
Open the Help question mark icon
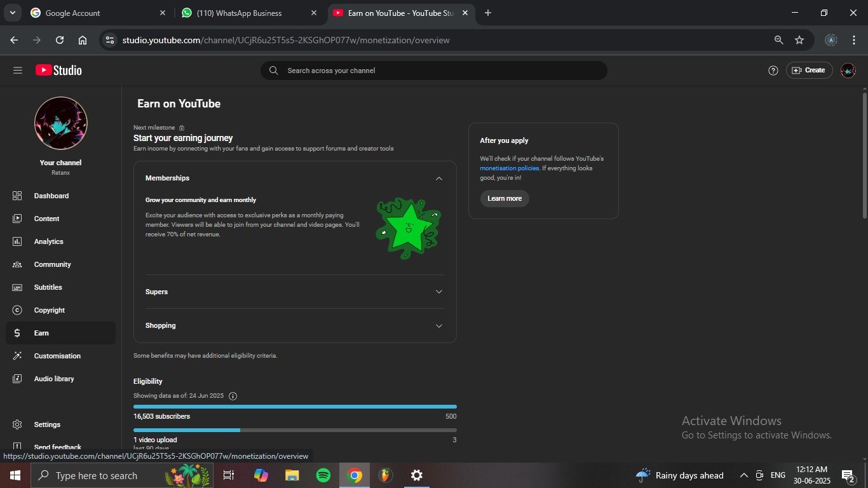click(773, 71)
